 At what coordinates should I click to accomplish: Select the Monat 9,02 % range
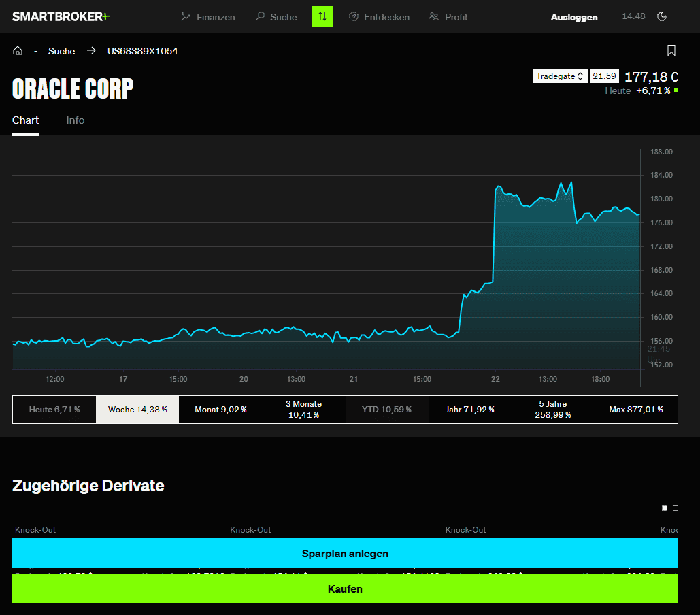(220, 410)
